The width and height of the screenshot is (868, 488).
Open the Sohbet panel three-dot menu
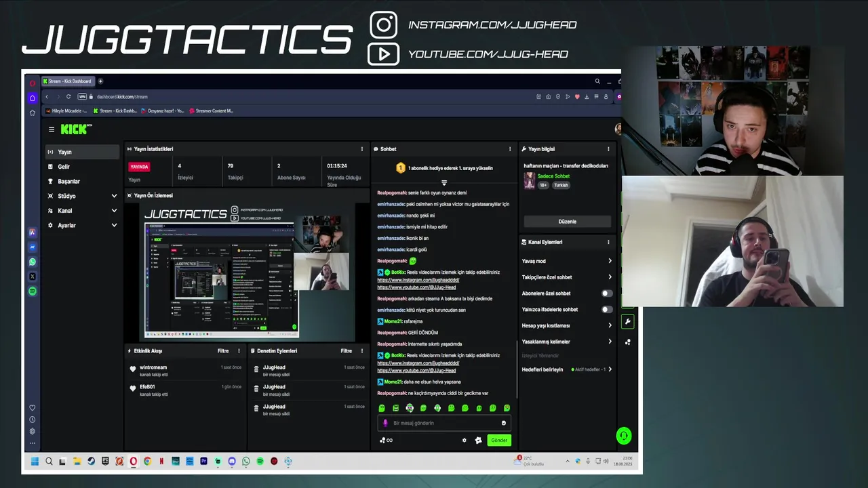tap(510, 149)
